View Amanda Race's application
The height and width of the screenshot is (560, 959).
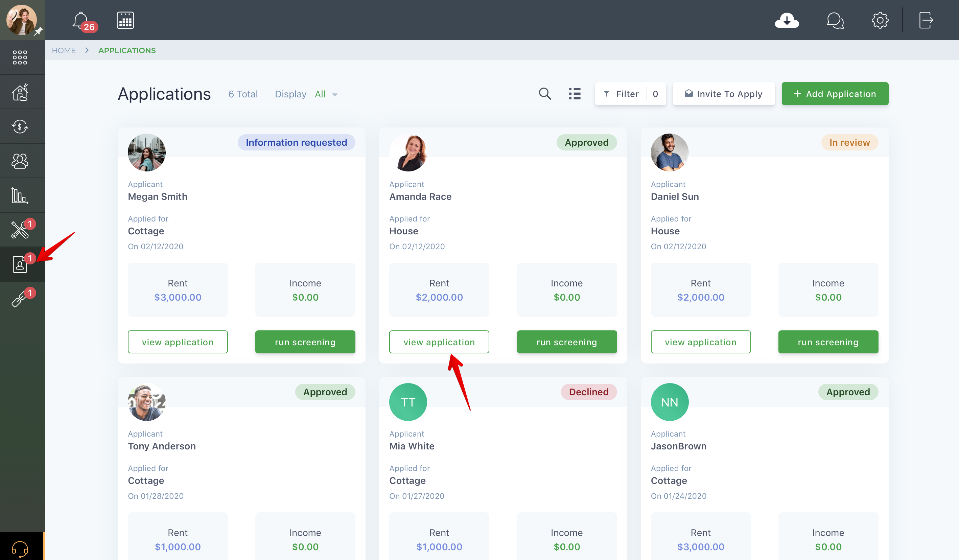point(439,342)
